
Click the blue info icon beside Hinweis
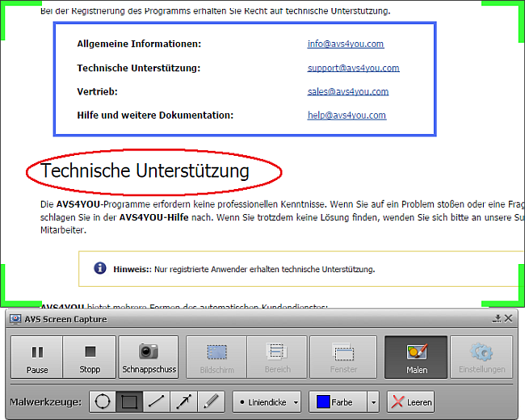point(100,268)
